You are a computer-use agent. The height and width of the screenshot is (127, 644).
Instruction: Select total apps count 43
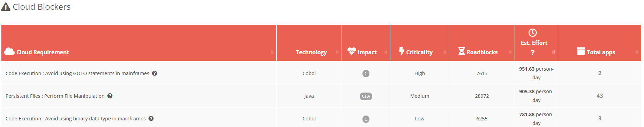600,96
